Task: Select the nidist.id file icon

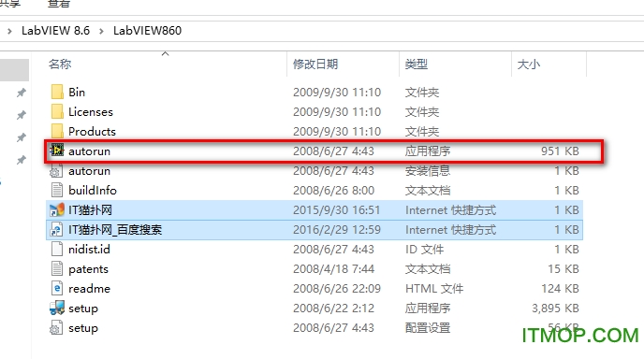Action: click(57, 249)
